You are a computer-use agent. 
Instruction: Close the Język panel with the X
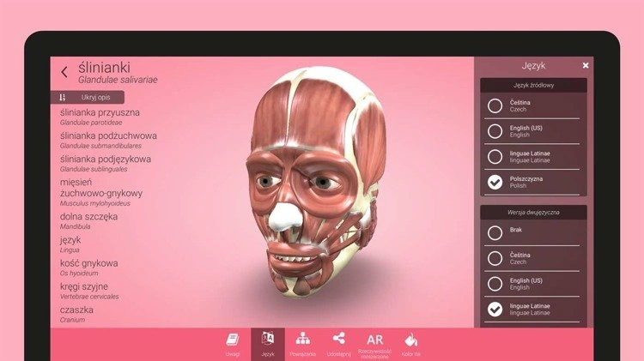click(x=586, y=65)
